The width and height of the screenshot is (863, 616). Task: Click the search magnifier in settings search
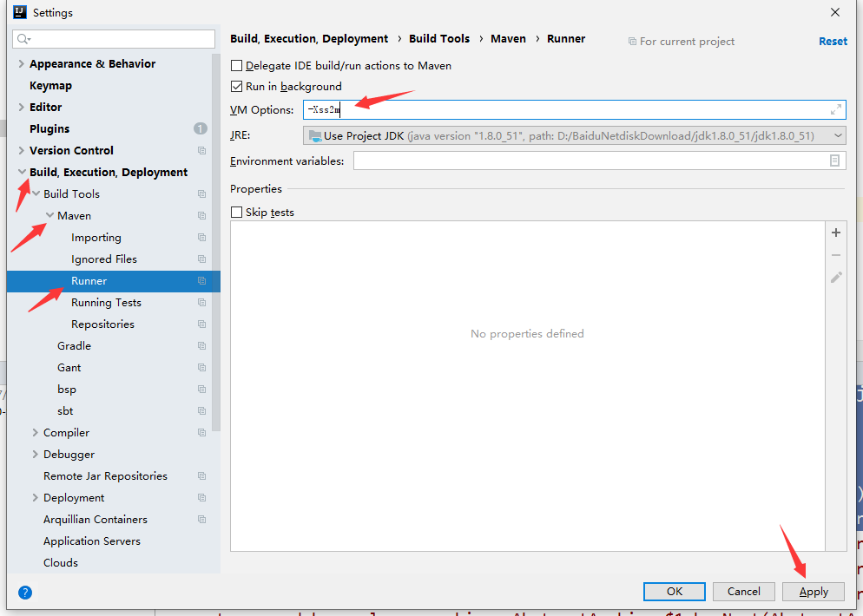pos(22,39)
